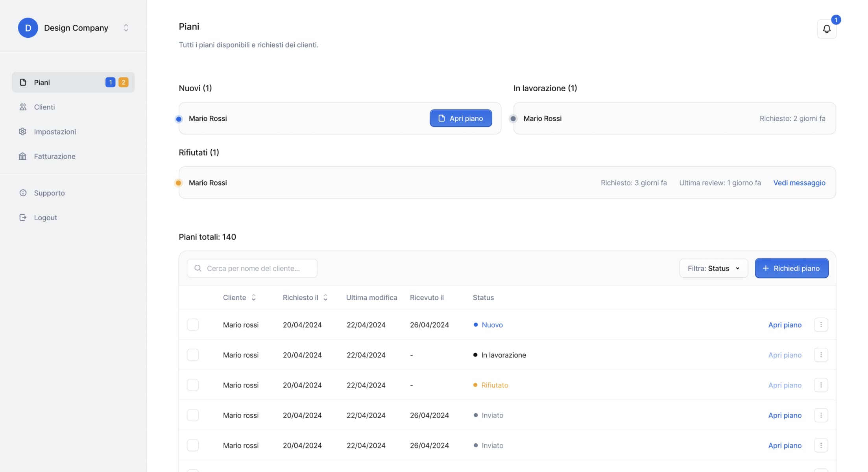This screenshot has height=472, width=868.
Task: Click the search magnifier icon
Action: (x=198, y=268)
